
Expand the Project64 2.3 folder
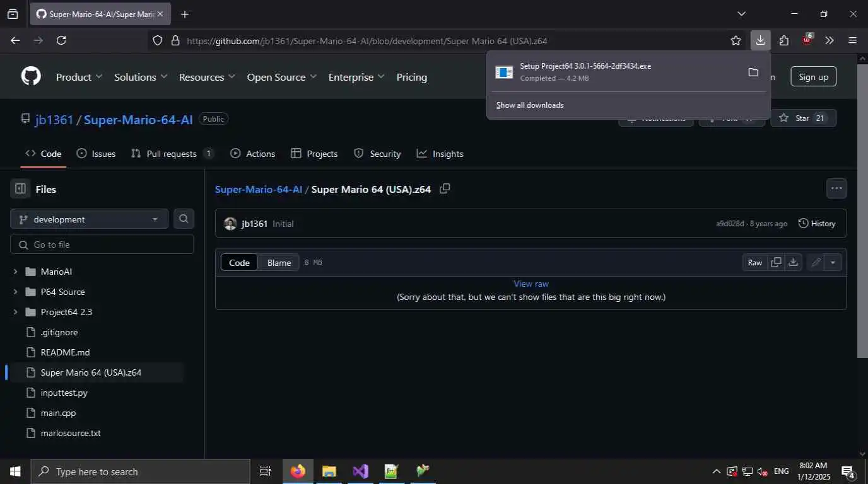click(x=15, y=312)
